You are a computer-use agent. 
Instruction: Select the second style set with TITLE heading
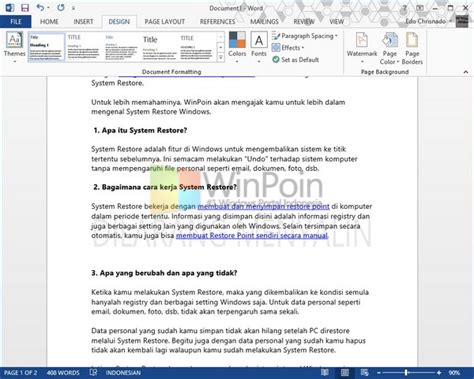83,47
